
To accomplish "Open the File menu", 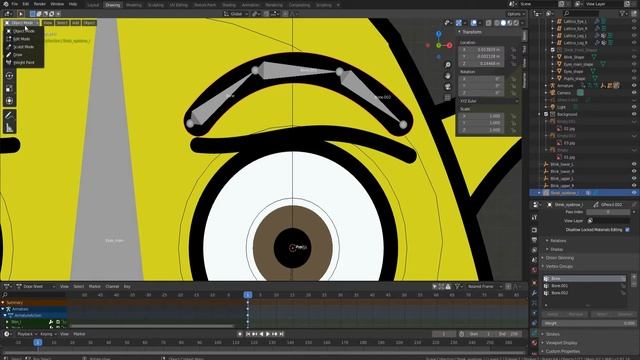I will click(x=15, y=4).
